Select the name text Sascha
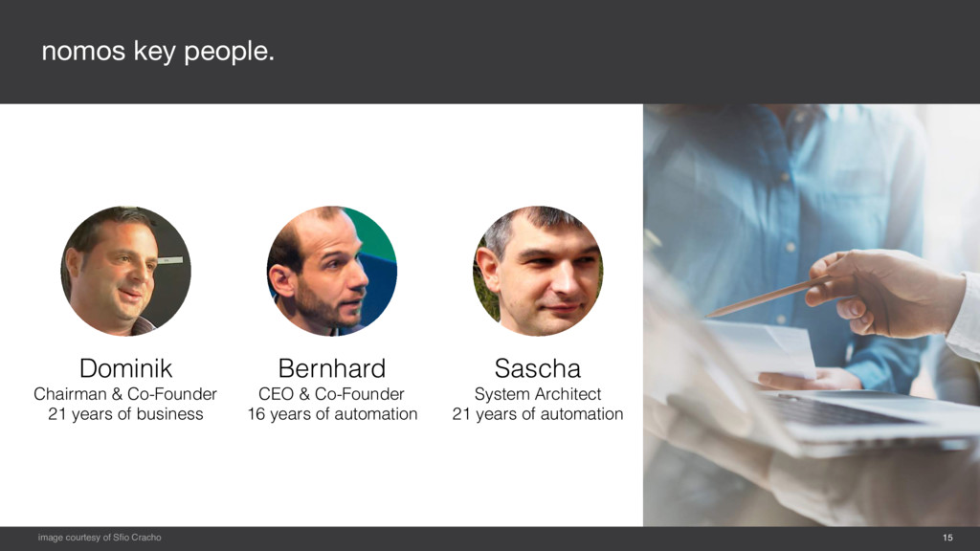980x551 pixels. (x=538, y=368)
